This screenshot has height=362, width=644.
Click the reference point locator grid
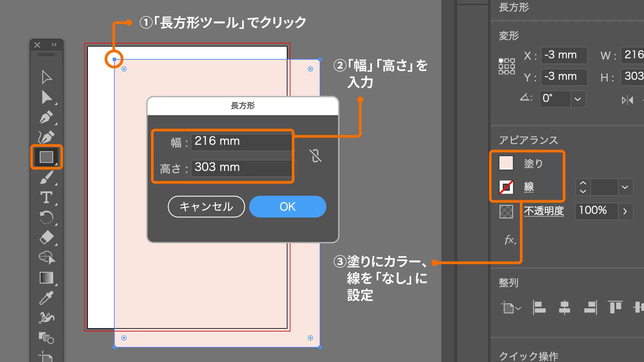(x=506, y=66)
